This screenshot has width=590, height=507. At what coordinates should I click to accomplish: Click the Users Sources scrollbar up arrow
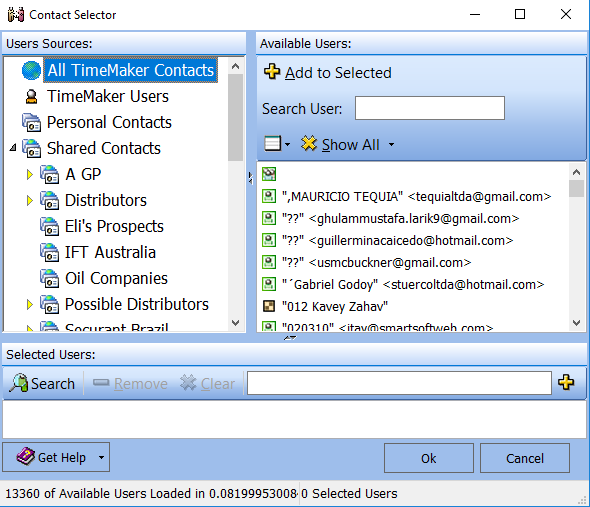coord(236,66)
